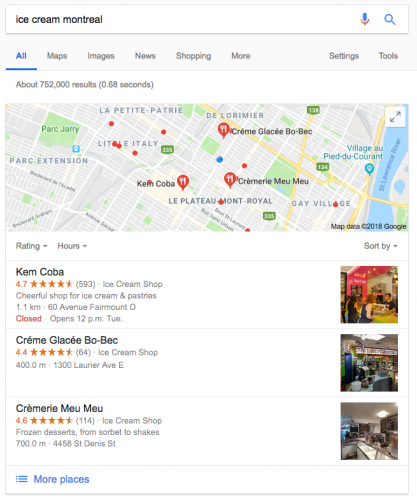Select the Créme Glacée Bo-Bec map pin
Image resolution: width=417 pixels, height=500 pixels.
(223, 130)
